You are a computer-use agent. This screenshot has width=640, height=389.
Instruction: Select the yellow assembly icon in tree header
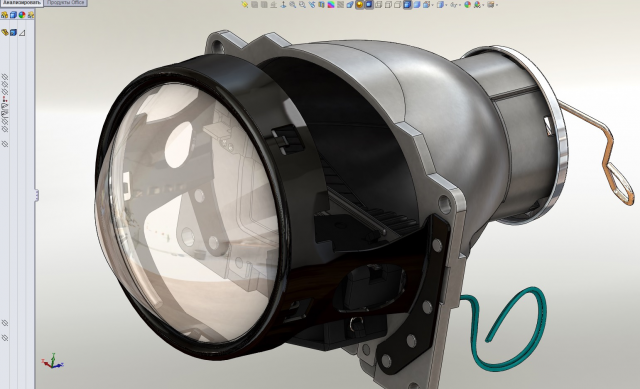(x=5, y=32)
